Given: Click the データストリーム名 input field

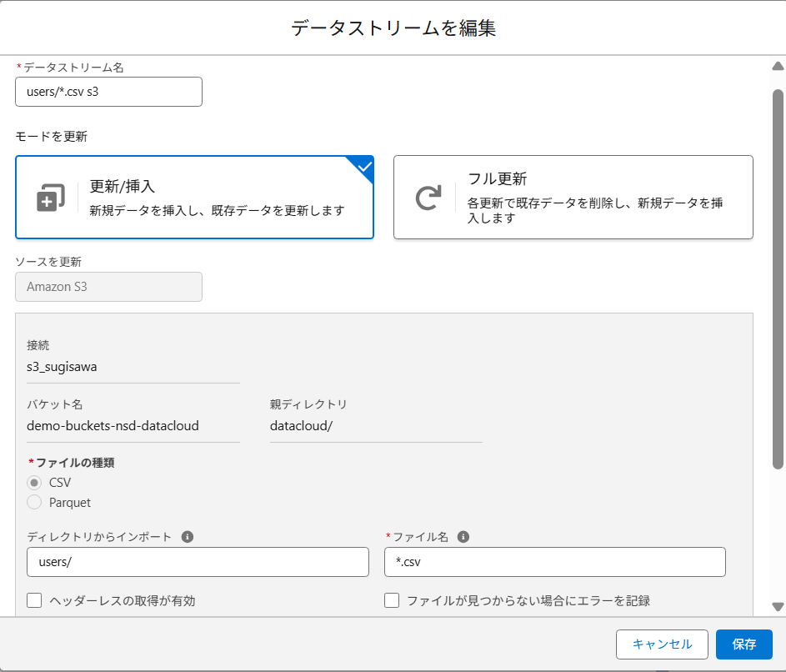Looking at the screenshot, I should coord(109,92).
